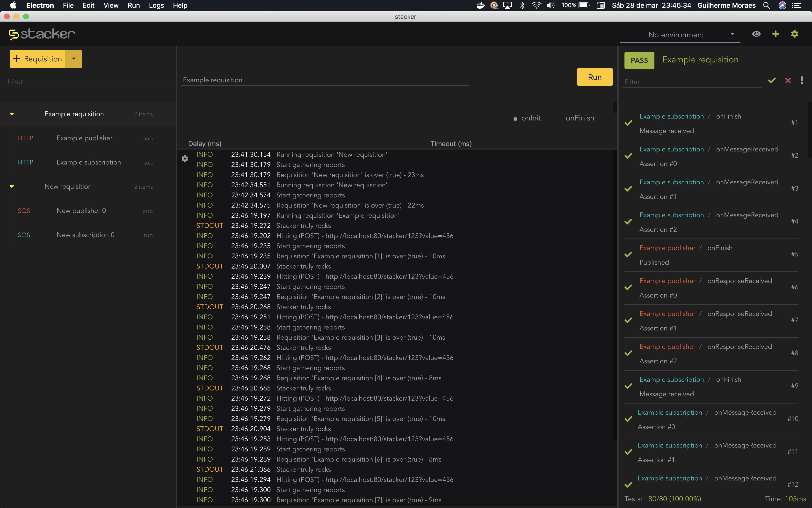Open the Wi-Fi menu bar icon
The height and width of the screenshot is (508, 812).
[x=536, y=5]
